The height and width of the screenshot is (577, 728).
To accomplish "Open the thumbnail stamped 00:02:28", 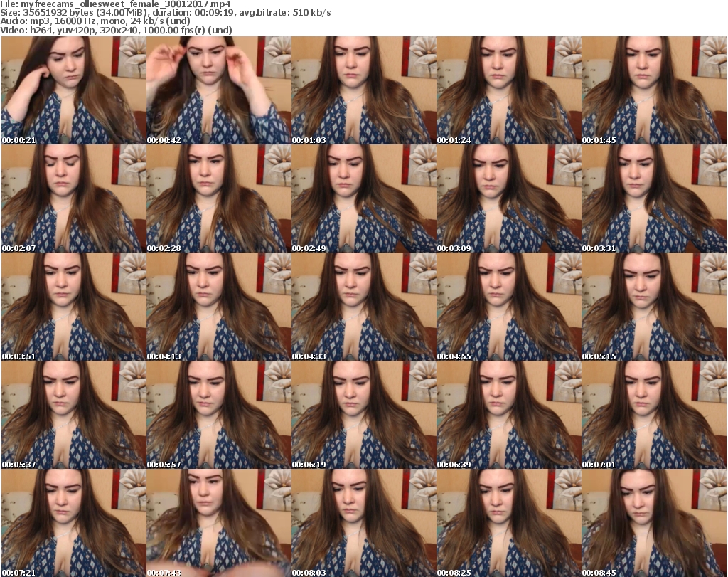I will pos(219,198).
